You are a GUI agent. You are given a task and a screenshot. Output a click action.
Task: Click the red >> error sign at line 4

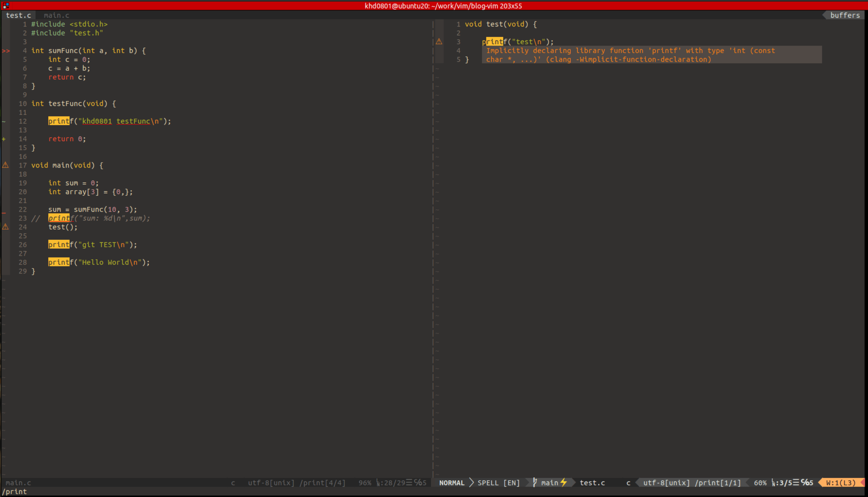[6, 51]
